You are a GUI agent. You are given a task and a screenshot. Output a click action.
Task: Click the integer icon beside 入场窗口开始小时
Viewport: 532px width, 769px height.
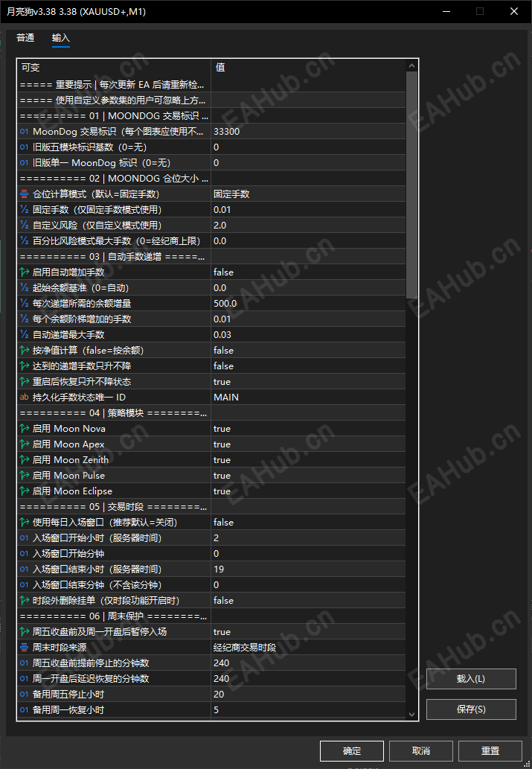tap(24, 538)
